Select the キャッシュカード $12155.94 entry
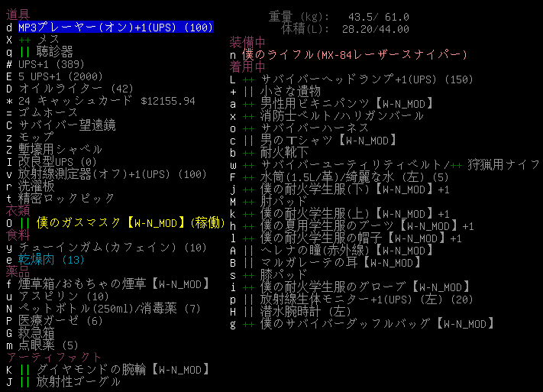Viewport: 543px width, 392px height. pyautogui.click(x=105, y=101)
